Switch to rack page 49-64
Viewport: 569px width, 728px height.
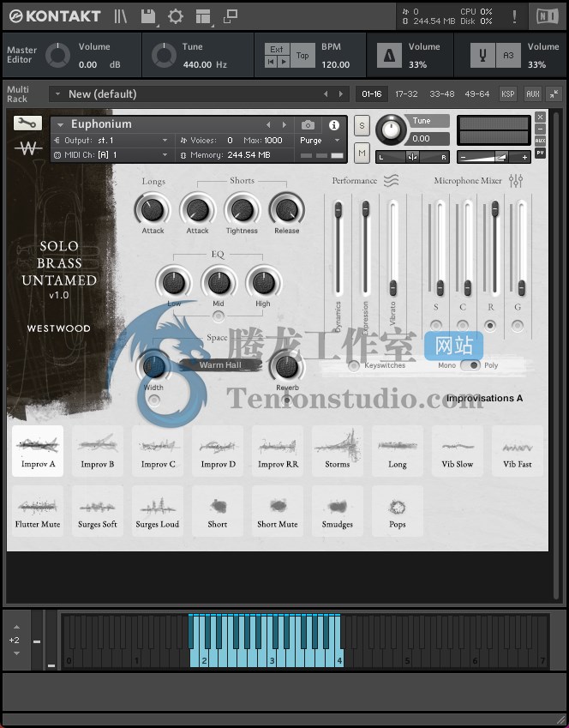coord(477,94)
